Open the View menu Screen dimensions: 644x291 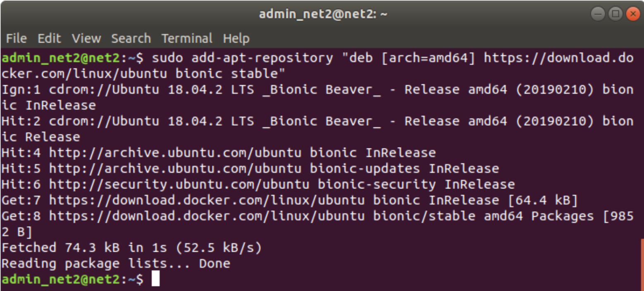(86, 38)
